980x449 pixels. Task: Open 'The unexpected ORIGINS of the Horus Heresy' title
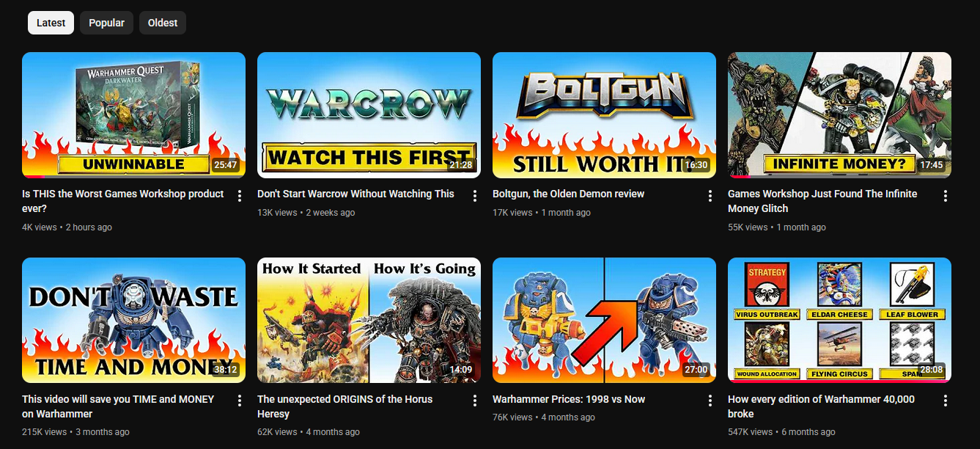[345, 406]
